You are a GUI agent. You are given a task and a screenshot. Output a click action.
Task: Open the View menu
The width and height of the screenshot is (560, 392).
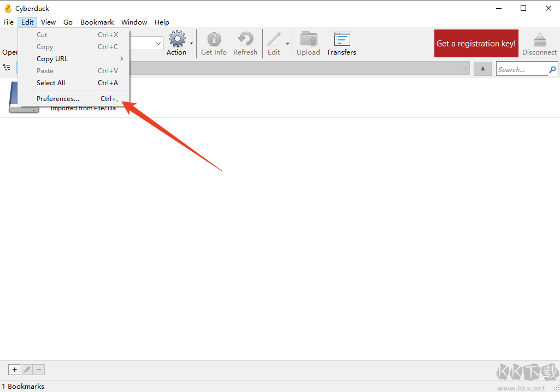(x=48, y=22)
